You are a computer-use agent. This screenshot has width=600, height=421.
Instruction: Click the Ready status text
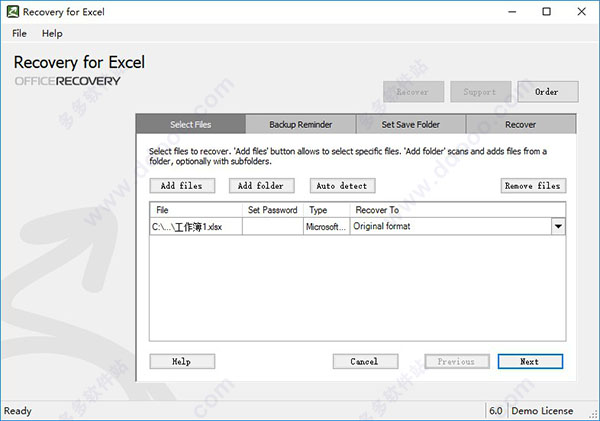(18, 411)
